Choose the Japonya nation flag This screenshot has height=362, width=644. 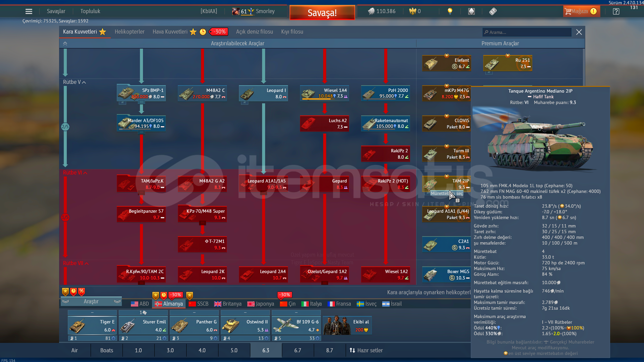coord(261,304)
